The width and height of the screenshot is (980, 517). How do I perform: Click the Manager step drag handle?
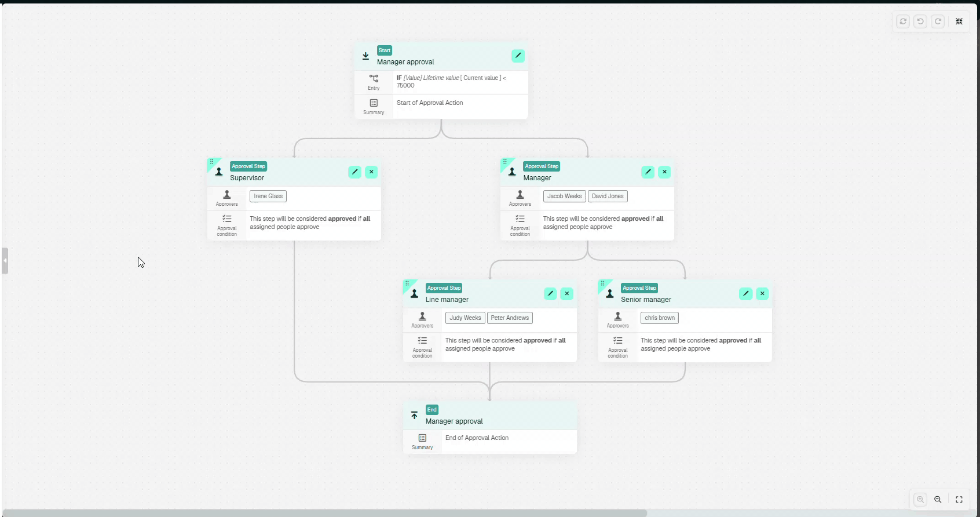pos(505,162)
